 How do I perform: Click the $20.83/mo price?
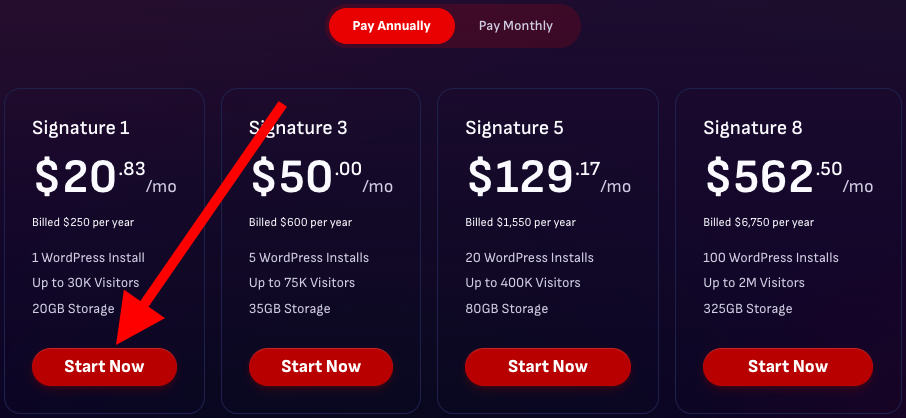(90, 178)
